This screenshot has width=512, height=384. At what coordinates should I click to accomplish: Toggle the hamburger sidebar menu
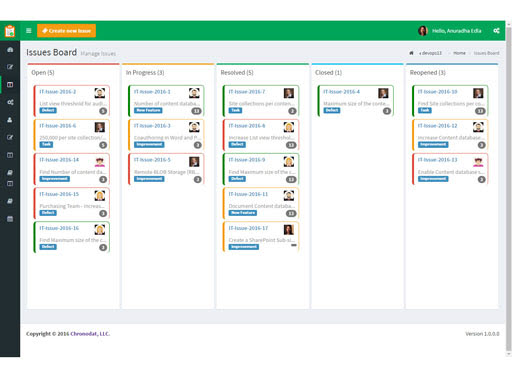pos(29,31)
